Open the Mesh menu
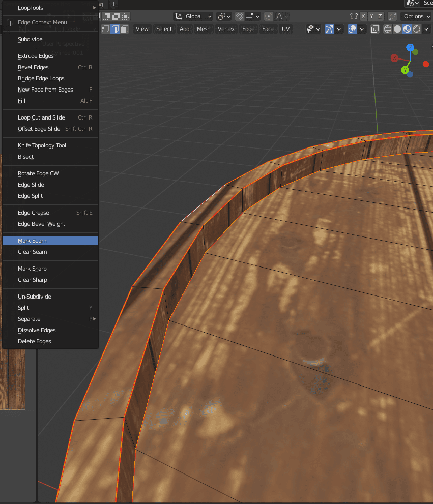Screen dimensions: 433x504 click(204, 29)
